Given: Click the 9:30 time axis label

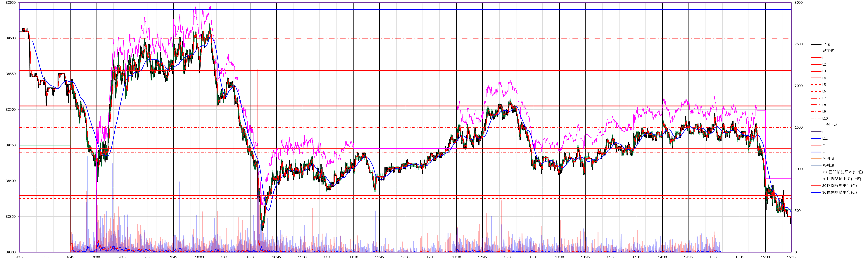Looking at the screenshot, I should [x=148, y=257].
